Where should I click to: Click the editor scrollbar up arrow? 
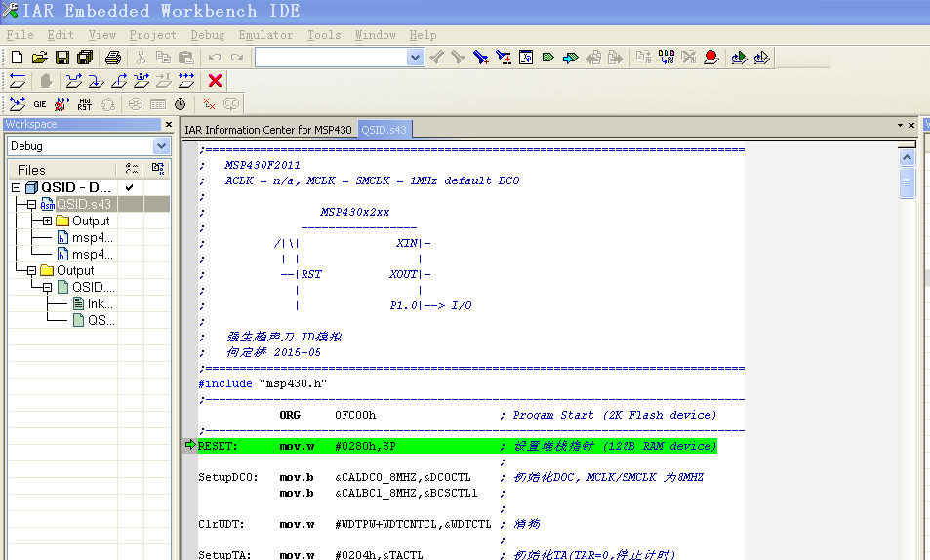pos(907,158)
